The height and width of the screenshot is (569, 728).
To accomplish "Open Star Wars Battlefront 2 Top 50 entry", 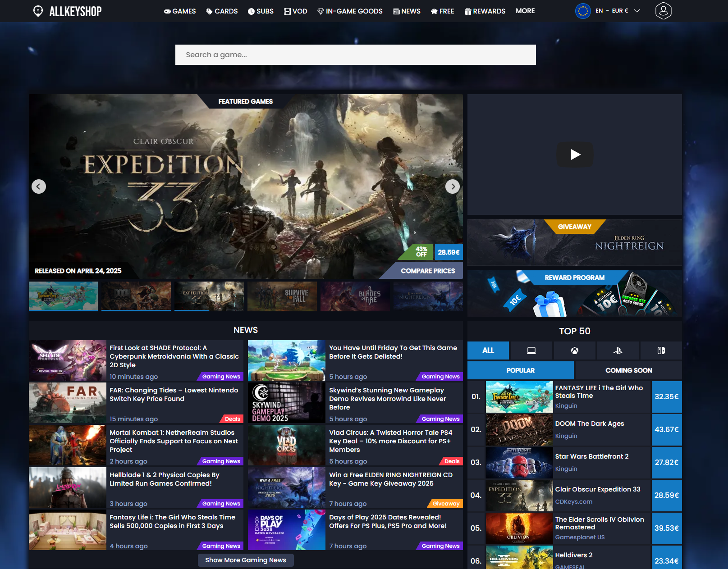I will 575,463.
